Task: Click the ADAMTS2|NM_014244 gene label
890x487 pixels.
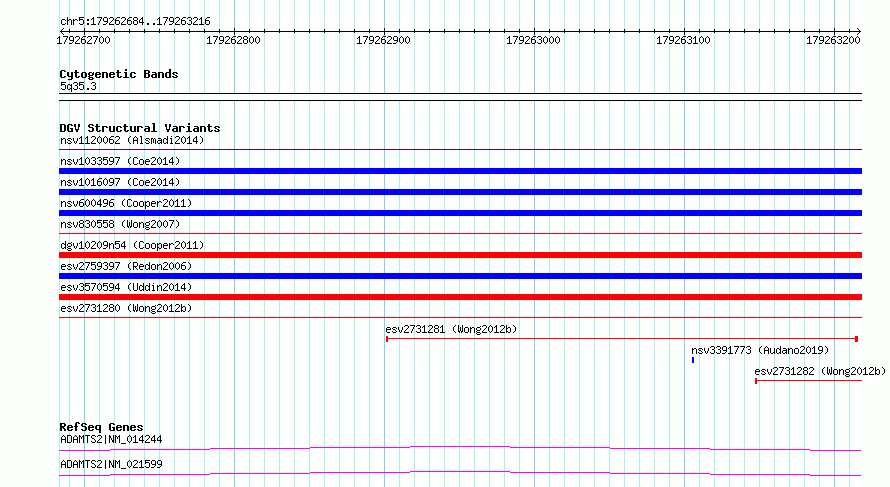Action: [111, 439]
